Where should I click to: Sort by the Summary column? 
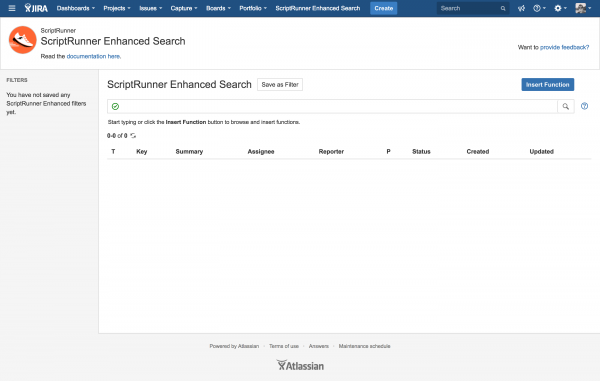189,151
